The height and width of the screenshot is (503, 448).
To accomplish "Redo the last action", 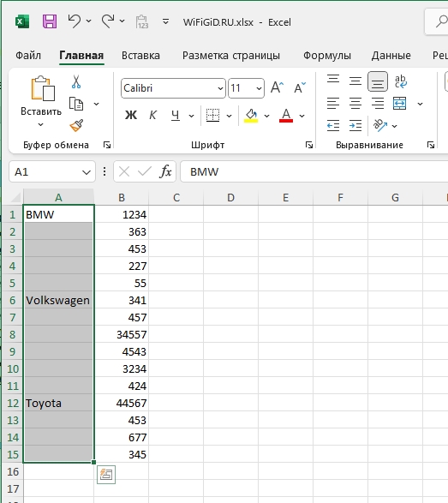I will [108, 21].
